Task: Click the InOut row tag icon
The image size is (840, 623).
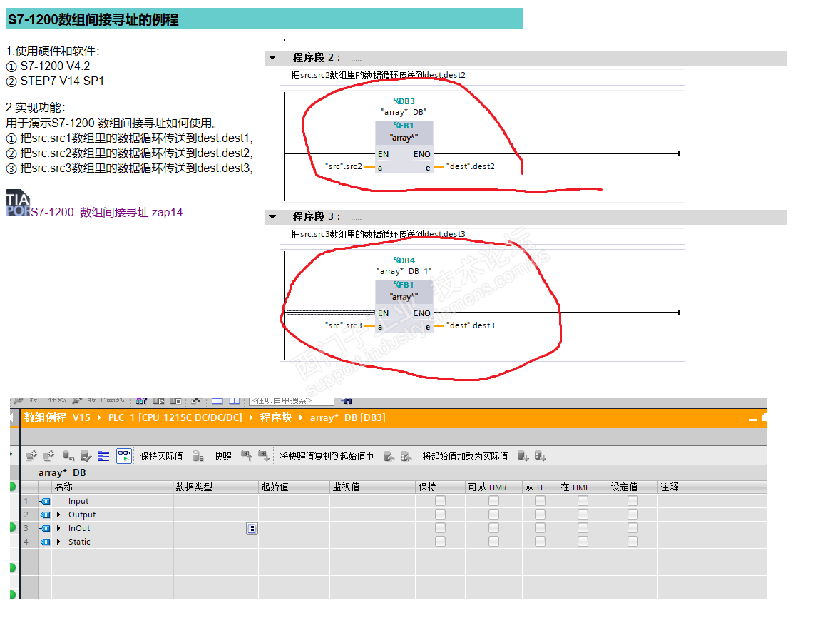Action: 45,528
